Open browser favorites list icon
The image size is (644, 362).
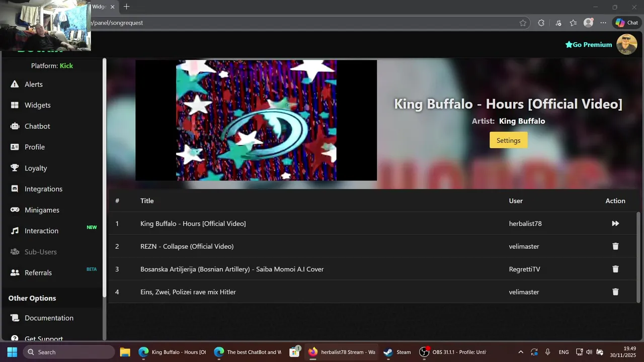click(573, 23)
